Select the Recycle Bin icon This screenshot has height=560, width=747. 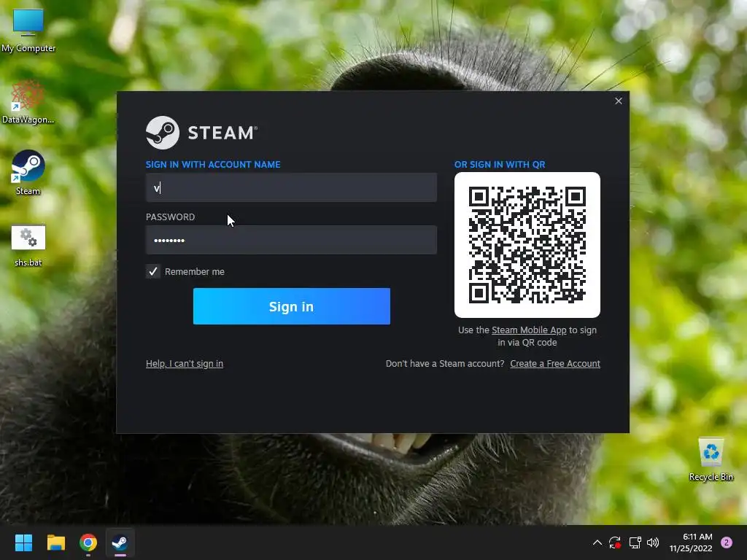click(711, 459)
